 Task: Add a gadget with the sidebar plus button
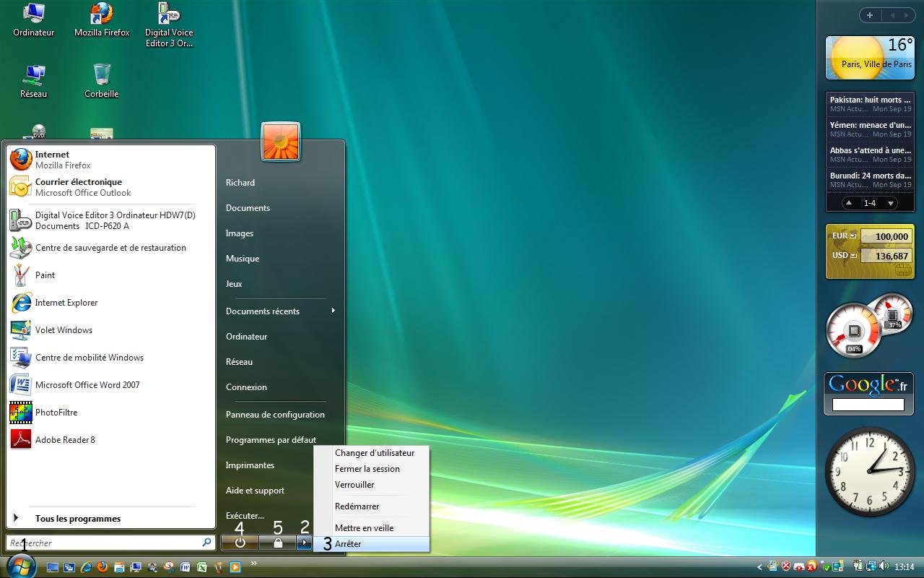[870, 15]
